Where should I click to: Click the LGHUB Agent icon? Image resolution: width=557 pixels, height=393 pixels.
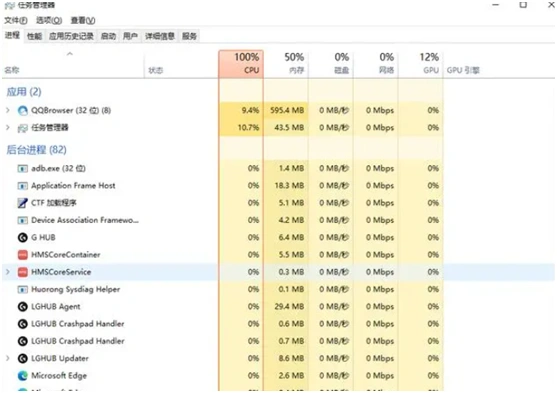[23, 307]
